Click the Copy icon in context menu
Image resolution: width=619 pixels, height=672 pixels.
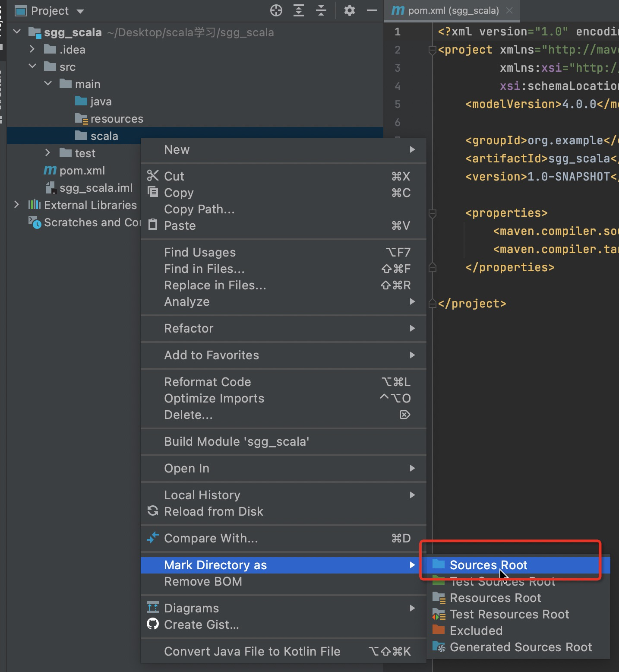[x=153, y=192]
